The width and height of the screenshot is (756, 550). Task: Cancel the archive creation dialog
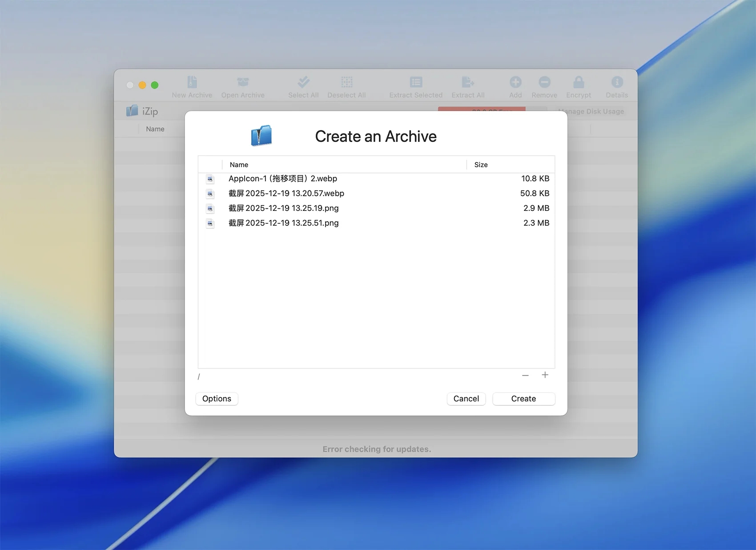466,399
